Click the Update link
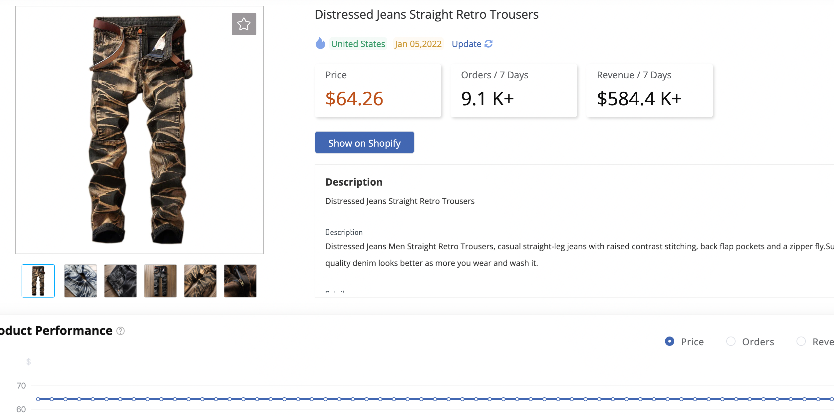Screen dimensions: 834x416 [x=466, y=44]
